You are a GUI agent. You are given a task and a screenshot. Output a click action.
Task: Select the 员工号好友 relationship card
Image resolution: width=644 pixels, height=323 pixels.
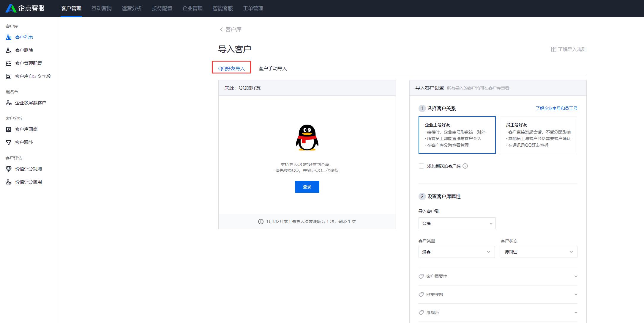538,135
